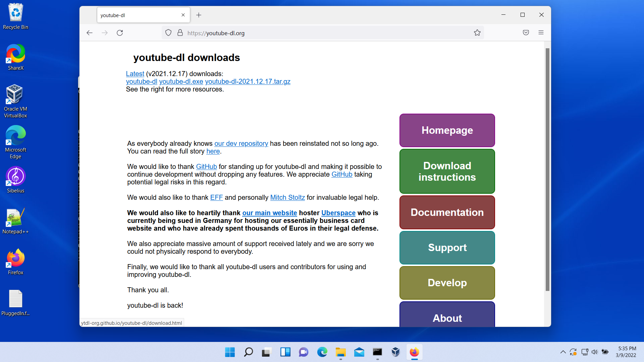Click the Windows Start button

230,352
